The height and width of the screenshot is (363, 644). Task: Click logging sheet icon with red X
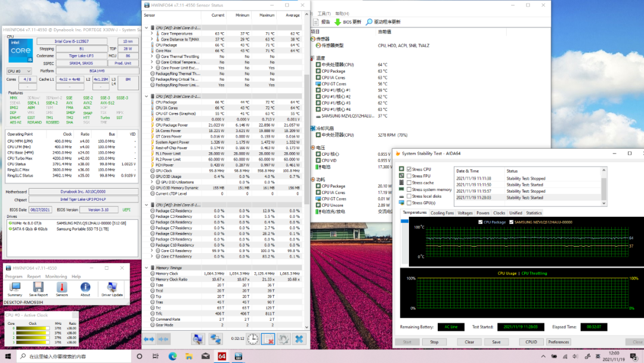tap(268, 339)
